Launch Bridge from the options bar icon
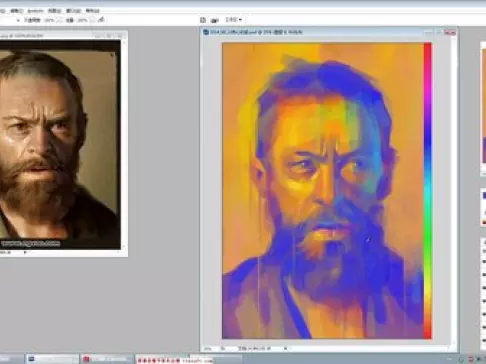Viewport: 486px width, 364px height. [203, 20]
